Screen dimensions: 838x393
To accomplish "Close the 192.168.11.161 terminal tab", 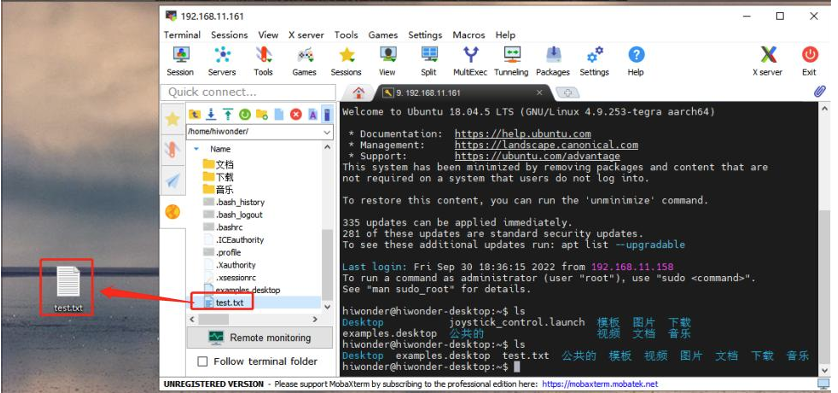I will tap(539, 93).
